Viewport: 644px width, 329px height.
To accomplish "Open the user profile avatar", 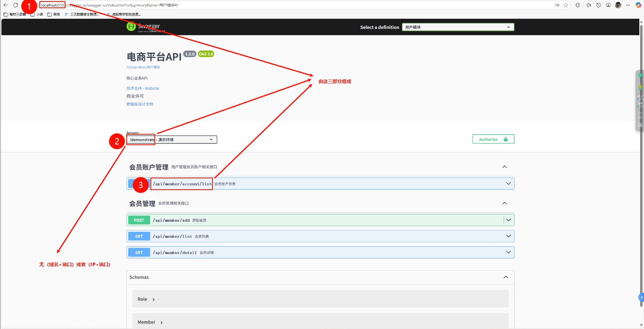I will [x=618, y=5].
